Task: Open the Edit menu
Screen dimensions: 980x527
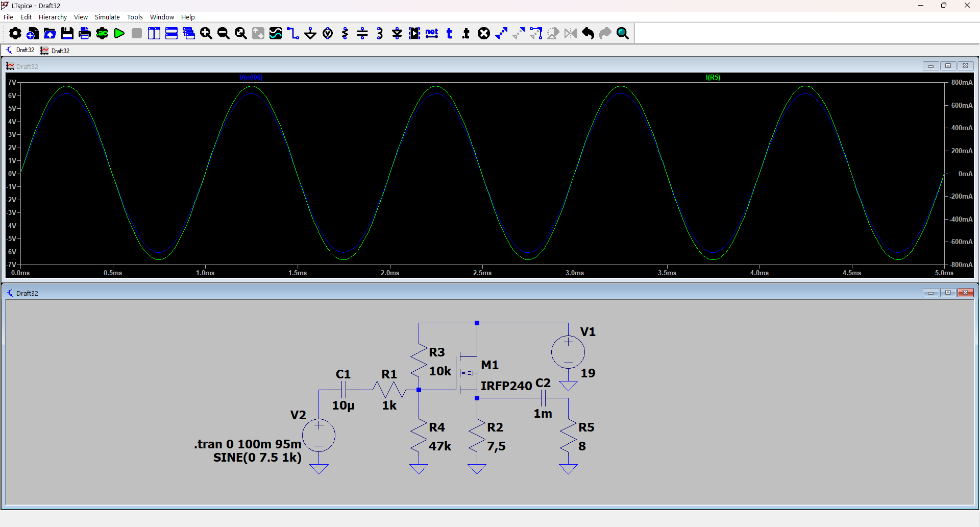Action: 26,17
